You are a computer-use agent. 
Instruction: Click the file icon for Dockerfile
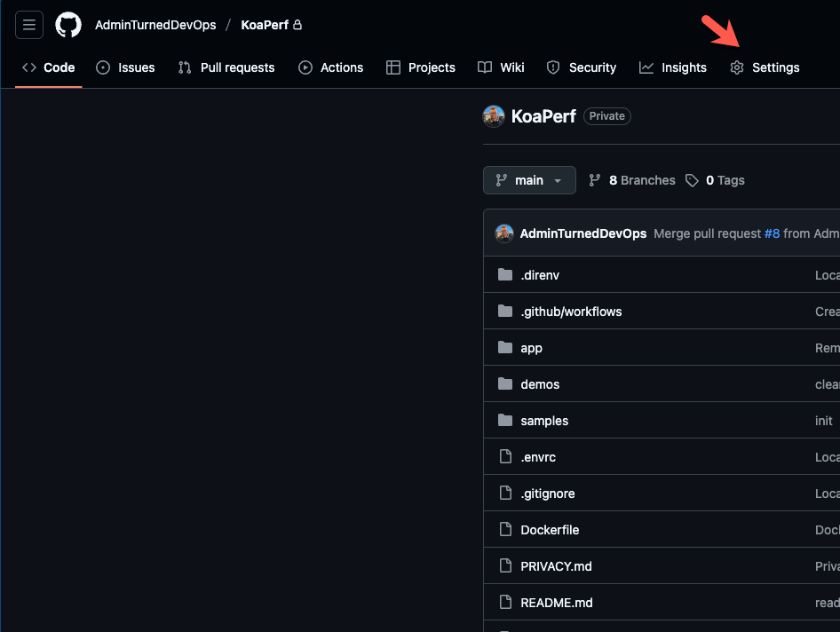505,529
